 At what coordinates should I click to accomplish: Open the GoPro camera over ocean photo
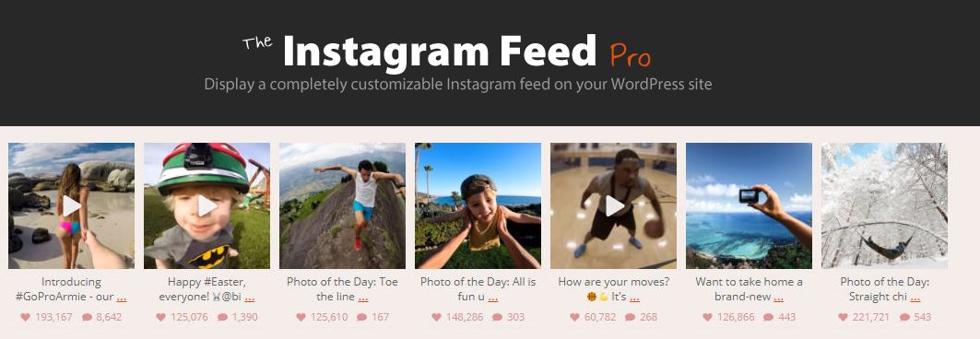tap(749, 206)
